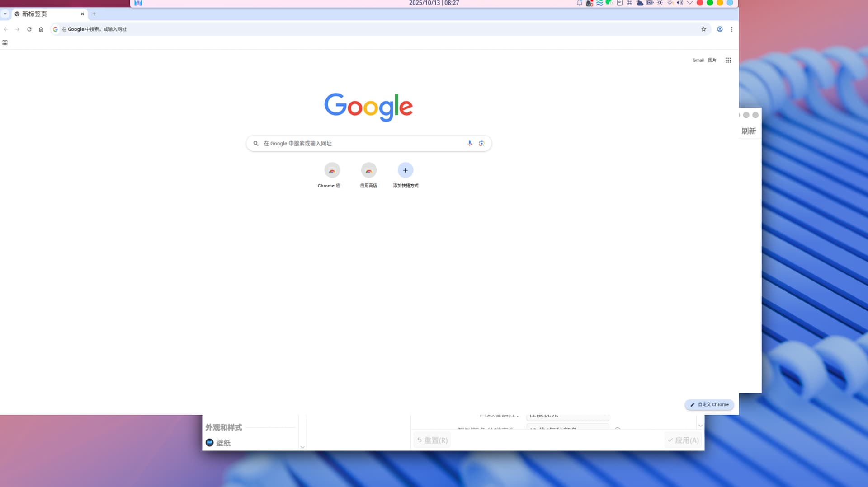Open the tab search dropdown arrow
The width and height of the screenshot is (868, 487).
(5, 14)
